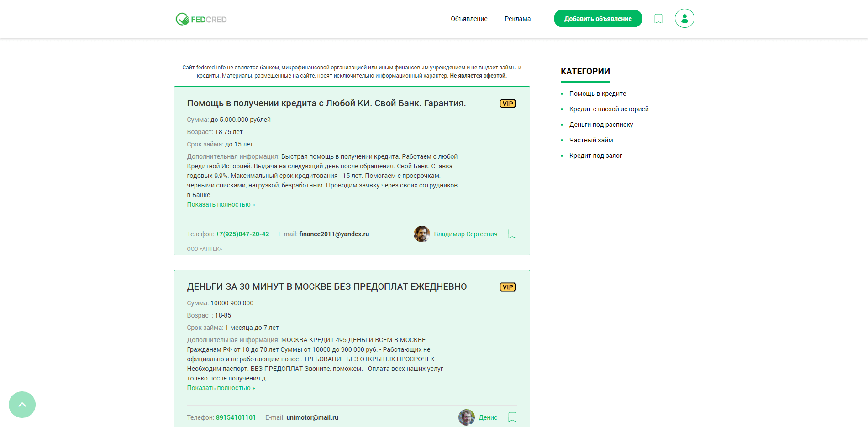Expand first listing with Показать полностью
Screen dimensions: 868x427
point(221,205)
